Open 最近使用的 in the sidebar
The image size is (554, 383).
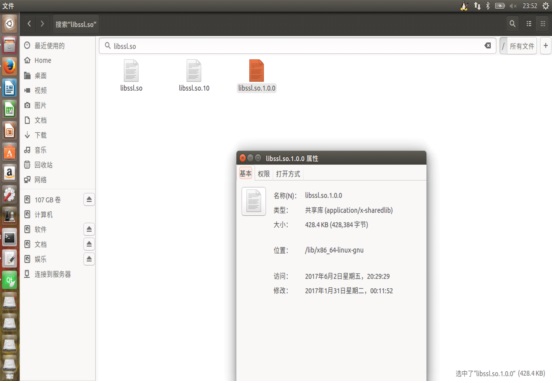(49, 46)
